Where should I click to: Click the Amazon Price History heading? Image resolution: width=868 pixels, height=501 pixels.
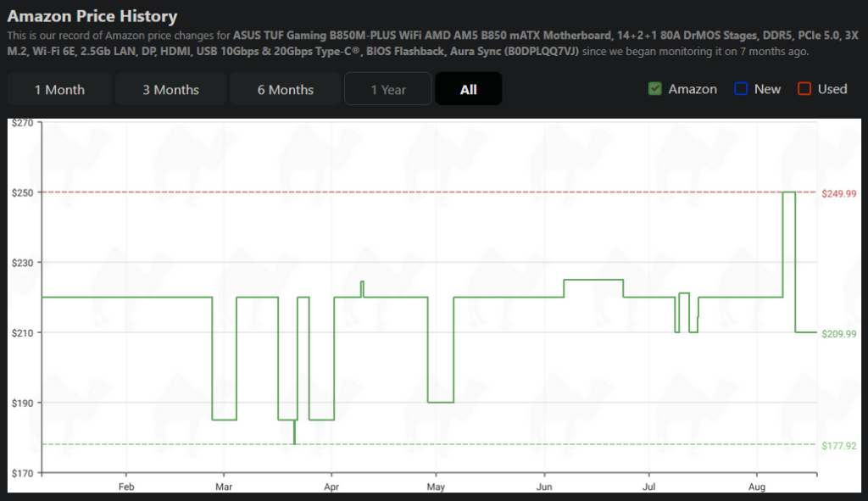92,16
